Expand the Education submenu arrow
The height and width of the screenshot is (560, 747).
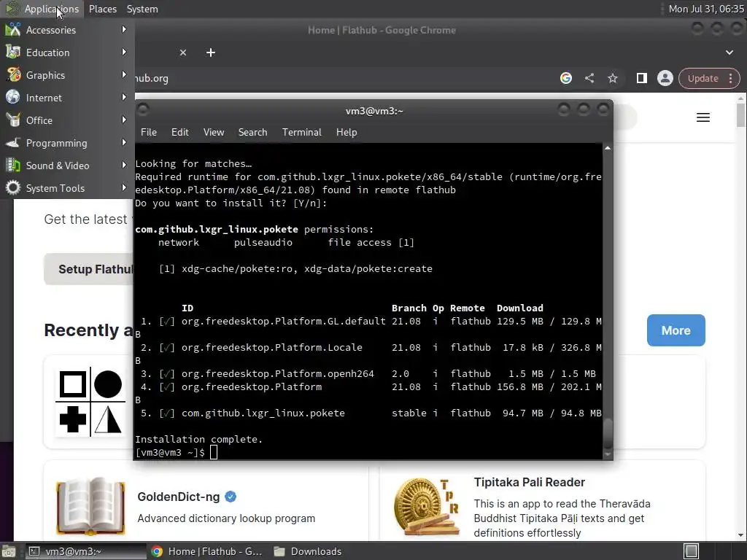tap(124, 52)
